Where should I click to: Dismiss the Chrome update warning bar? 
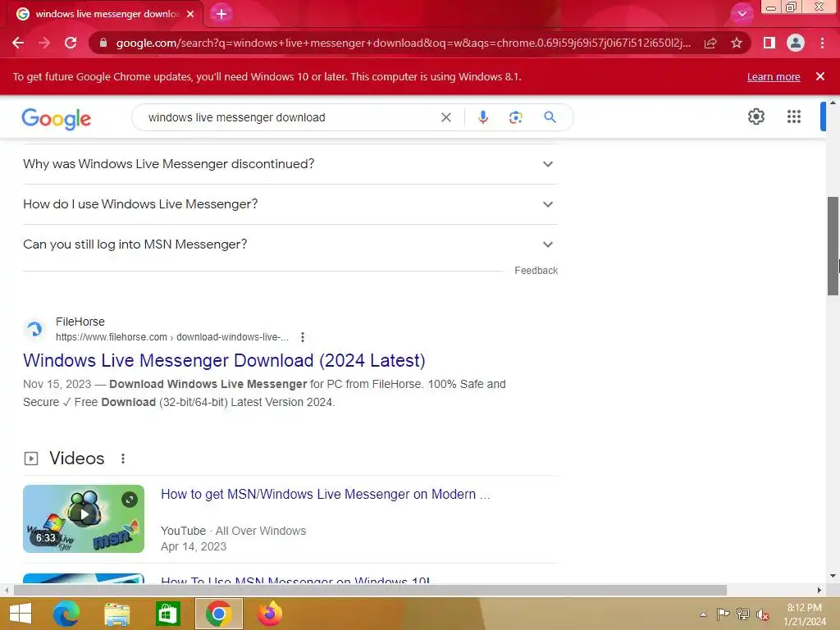(x=819, y=76)
